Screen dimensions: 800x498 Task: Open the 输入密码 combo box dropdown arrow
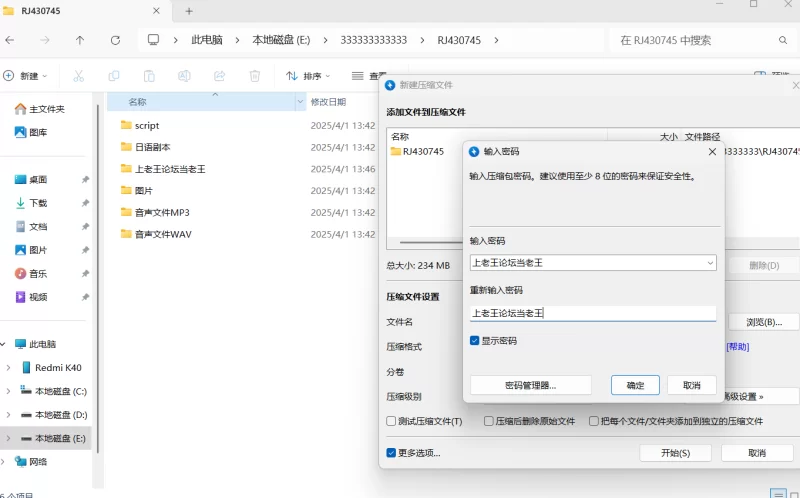710,263
